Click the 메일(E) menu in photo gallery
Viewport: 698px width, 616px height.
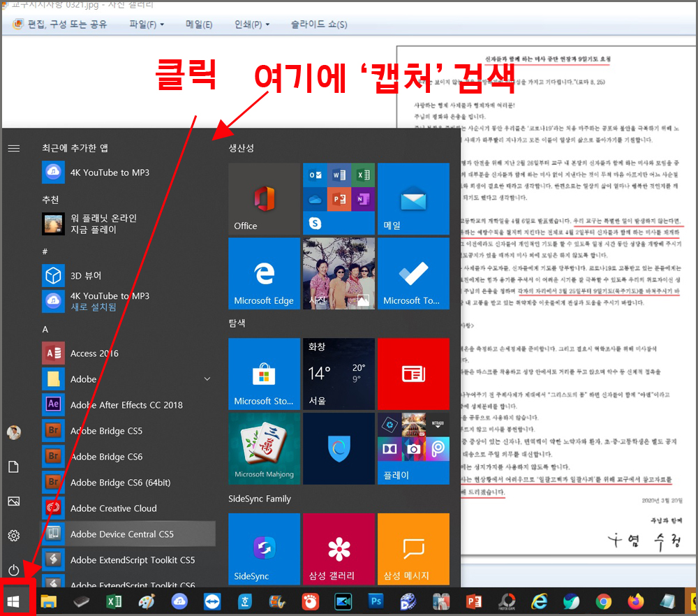pyautogui.click(x=199, y=24)
